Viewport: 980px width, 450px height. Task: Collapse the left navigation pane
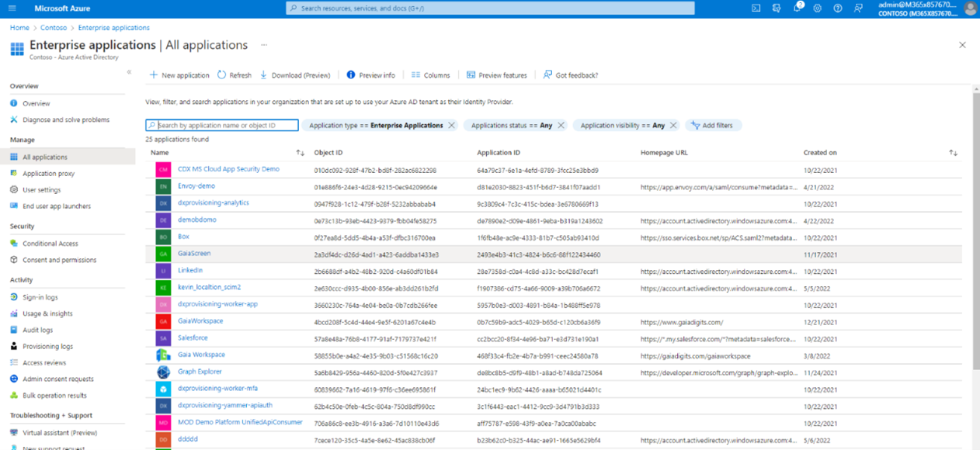pos(129,72)
